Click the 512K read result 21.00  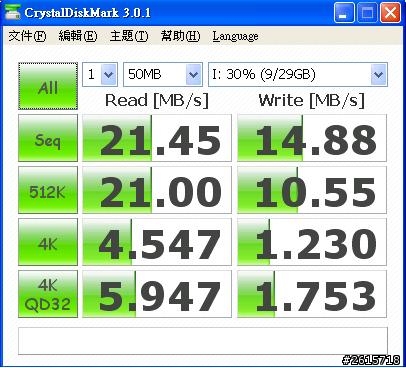(157, 190)
